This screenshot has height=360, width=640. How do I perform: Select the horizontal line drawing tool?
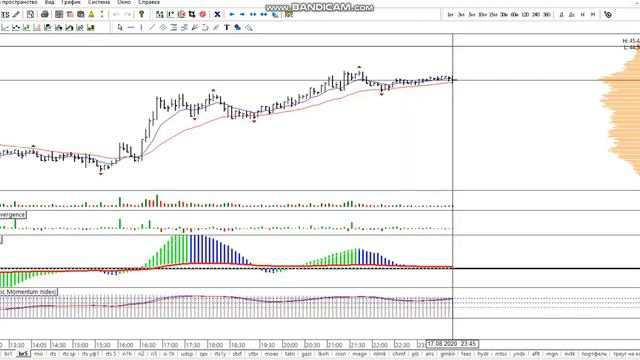point(131,27)
